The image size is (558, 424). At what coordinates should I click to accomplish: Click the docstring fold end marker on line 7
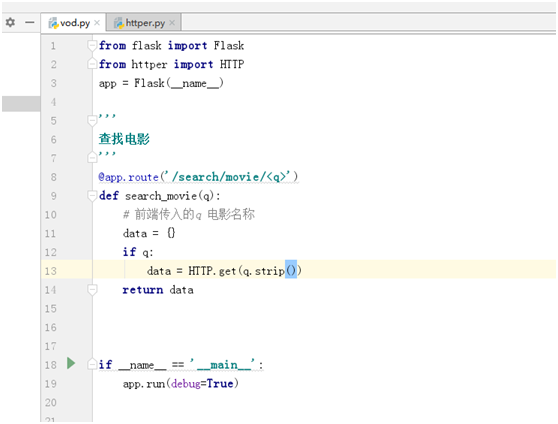(x=92, y=157)
